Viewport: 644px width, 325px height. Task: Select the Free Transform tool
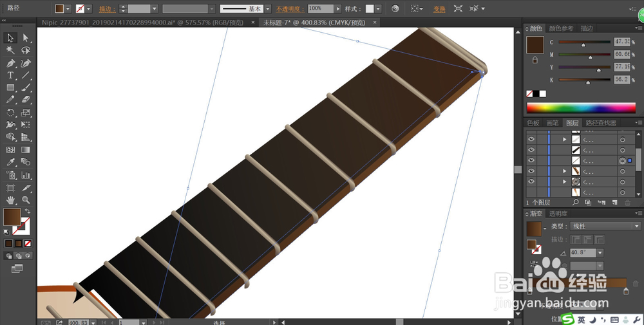pos(26,125)
